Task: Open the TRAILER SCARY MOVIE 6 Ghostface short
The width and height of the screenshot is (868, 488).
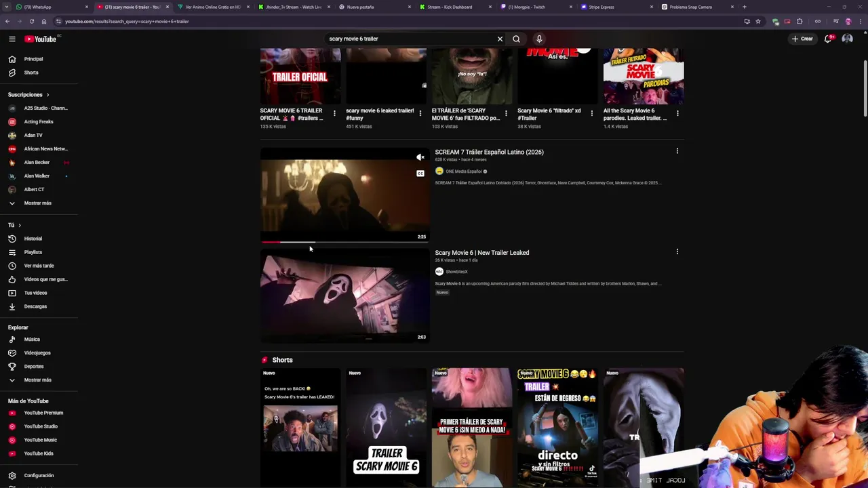Action: pos(386,428)
